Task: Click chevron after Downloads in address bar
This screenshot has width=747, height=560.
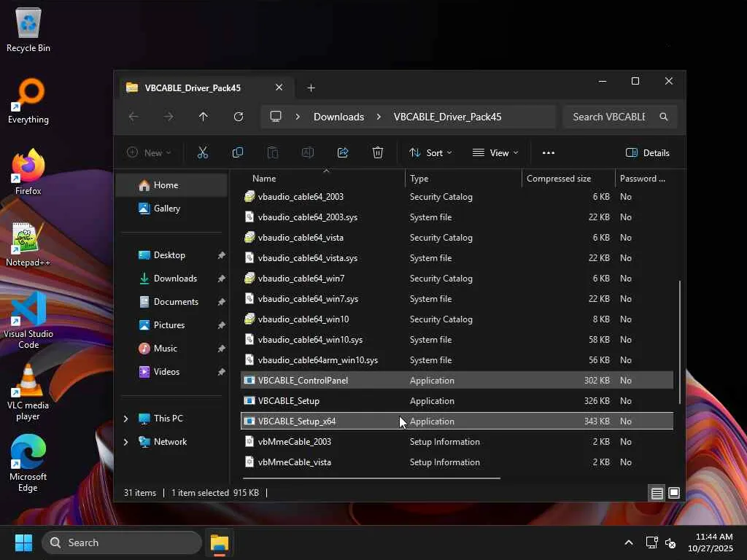Action: coord(379,117)
